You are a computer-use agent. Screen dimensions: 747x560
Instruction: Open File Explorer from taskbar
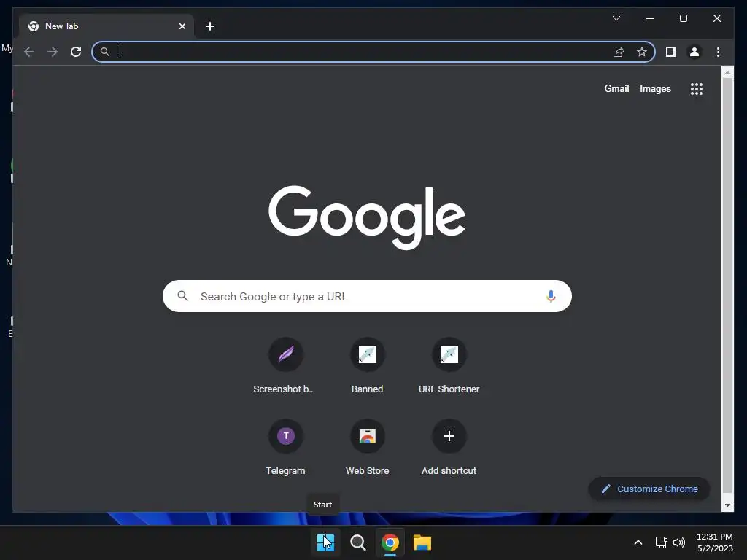422,542
